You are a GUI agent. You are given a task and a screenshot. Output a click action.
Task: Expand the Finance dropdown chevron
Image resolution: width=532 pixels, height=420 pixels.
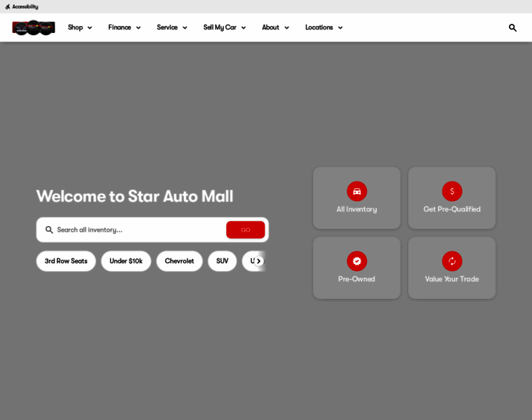[x=138, y=28]
